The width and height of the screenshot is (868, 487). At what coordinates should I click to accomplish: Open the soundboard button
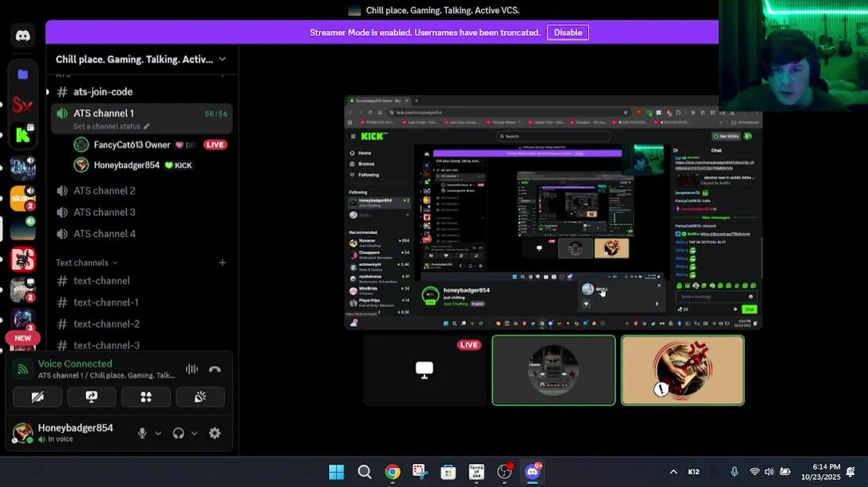(200, 397)
